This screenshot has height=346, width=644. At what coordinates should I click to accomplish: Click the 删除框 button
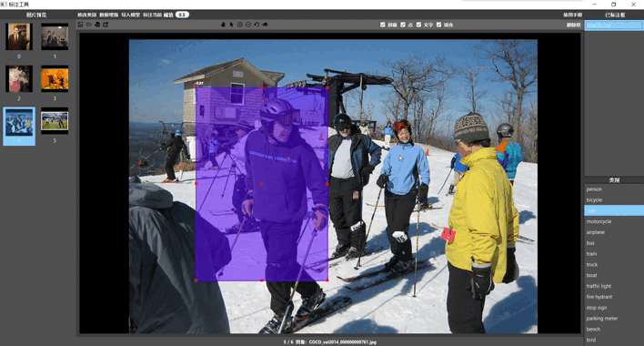tap(573, 25)
